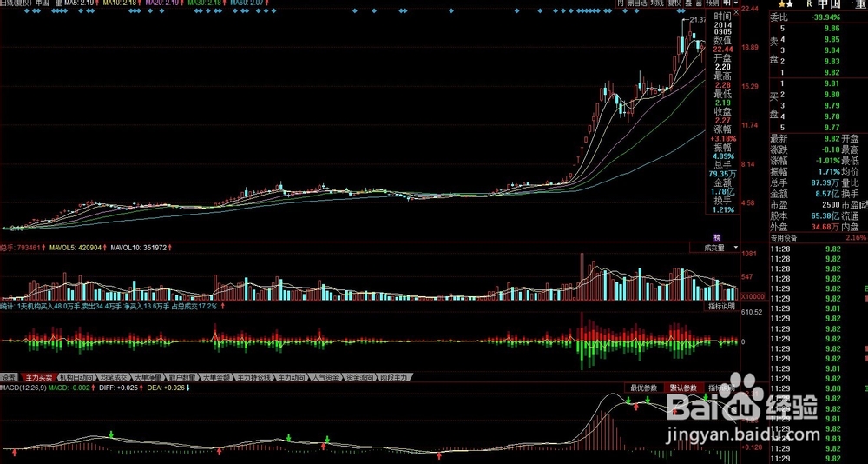Click the 画 toolbar button
This screenshot has width=868, height=464.
tap(699, 3)
